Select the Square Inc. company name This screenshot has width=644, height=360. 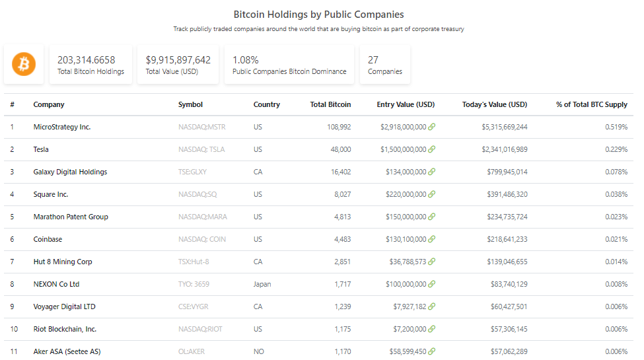(x=51, y=194)
